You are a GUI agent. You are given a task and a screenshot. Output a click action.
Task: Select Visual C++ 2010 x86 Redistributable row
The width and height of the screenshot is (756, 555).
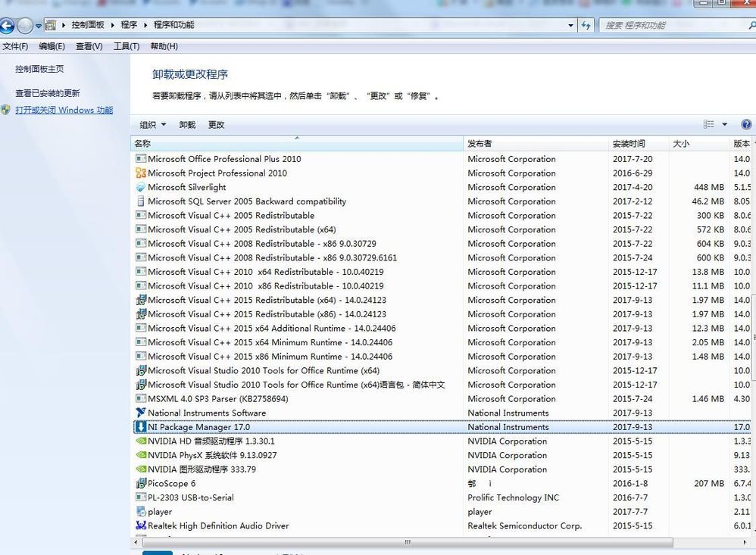(x=442, y=285)
